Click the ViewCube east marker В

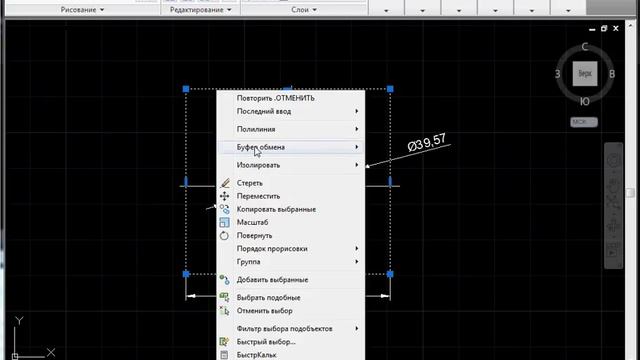(x=612, y=74)
